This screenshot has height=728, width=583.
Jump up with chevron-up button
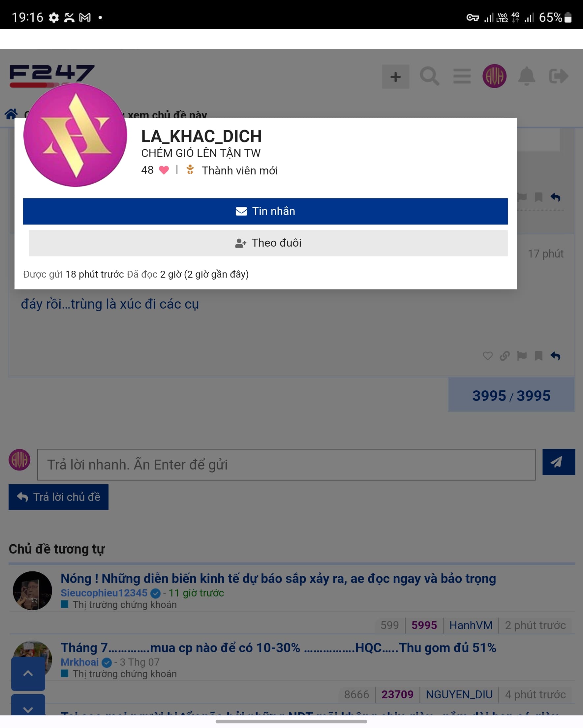coord(28,674)
